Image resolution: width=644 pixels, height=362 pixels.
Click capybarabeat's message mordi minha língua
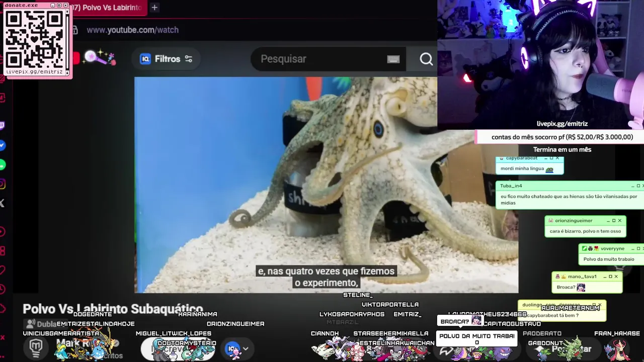(x=522, y=168)
